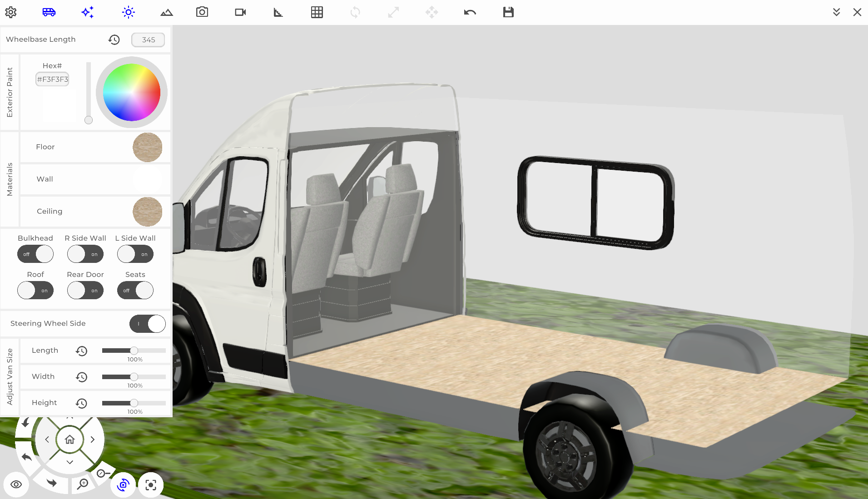868x499 pixels.
Task: Toggle the Bulkhead switch
Action: click(35, 254)
